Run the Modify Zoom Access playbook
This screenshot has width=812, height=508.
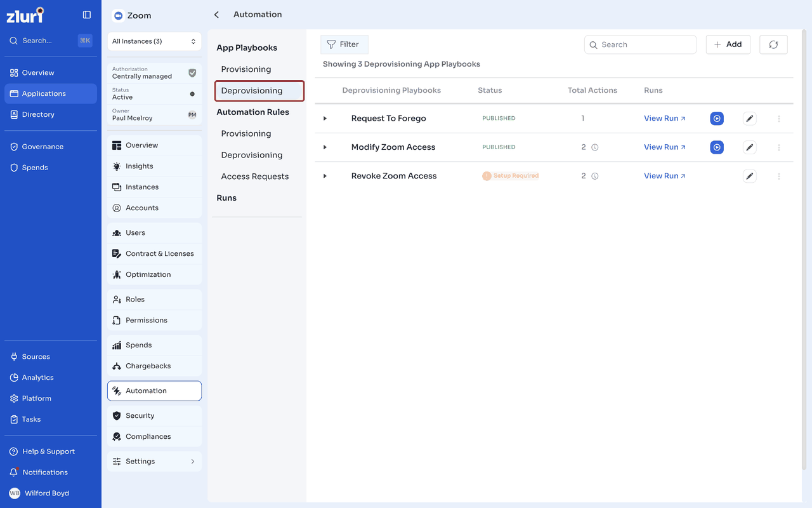[x=717, y=147]
